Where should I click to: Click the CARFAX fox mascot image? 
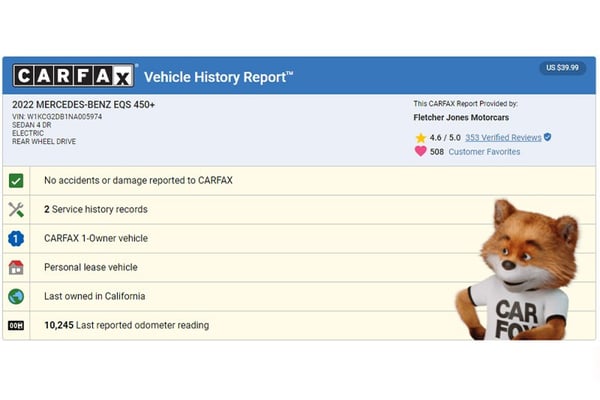[x=517, y=269]
